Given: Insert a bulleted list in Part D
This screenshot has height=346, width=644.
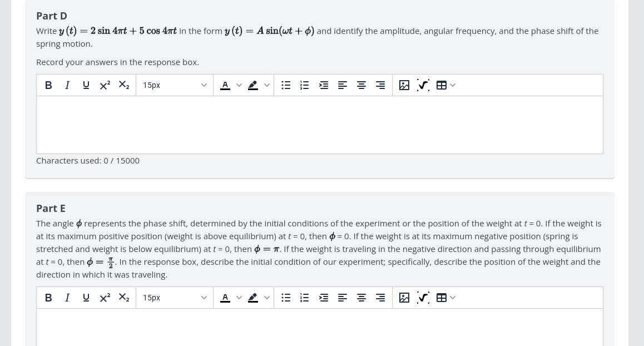Looking at the screenshot, I should pyautogui.click(x=286, y=85).
